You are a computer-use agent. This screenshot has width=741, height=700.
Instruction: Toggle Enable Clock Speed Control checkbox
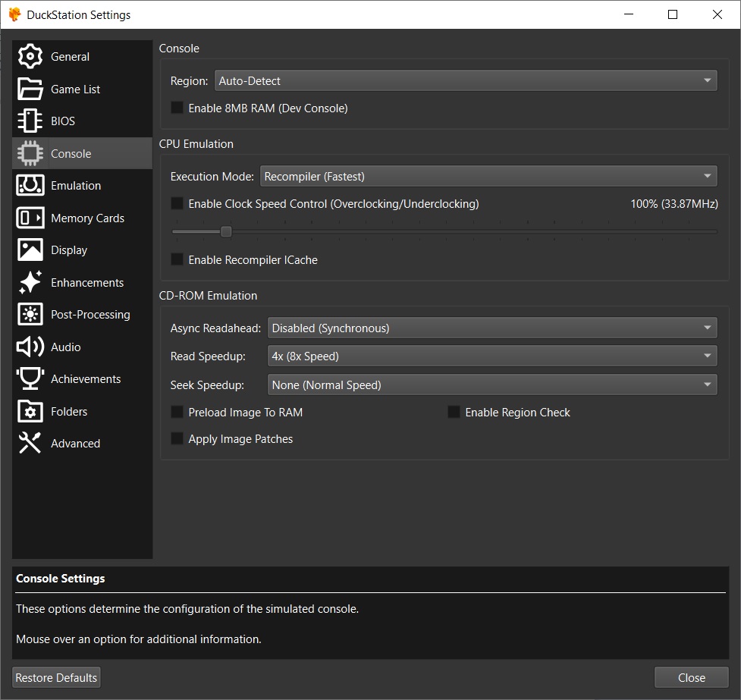(x=177, y=203)
